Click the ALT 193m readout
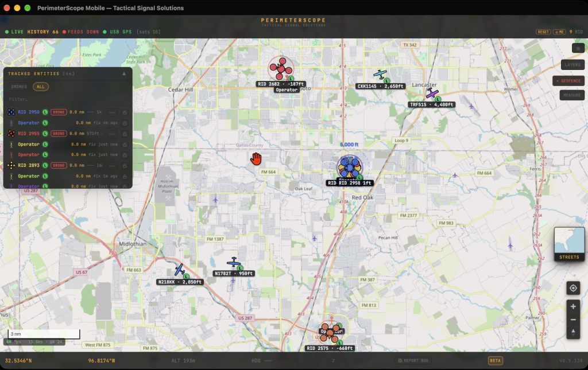 point(183,361)
